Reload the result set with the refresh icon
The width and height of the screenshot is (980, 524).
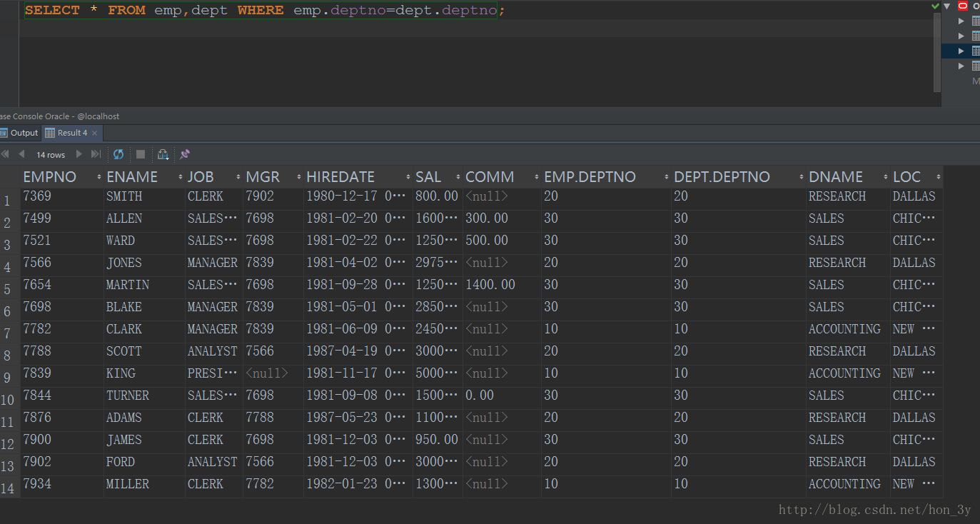(x=118, y=154)
